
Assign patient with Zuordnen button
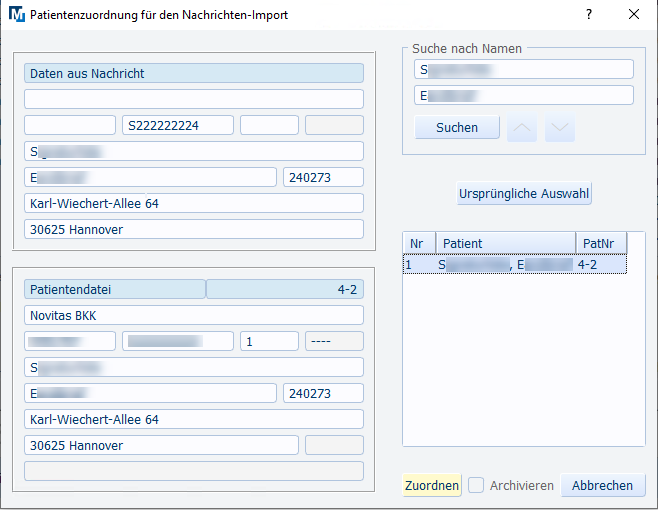click(x=432, y=485)
